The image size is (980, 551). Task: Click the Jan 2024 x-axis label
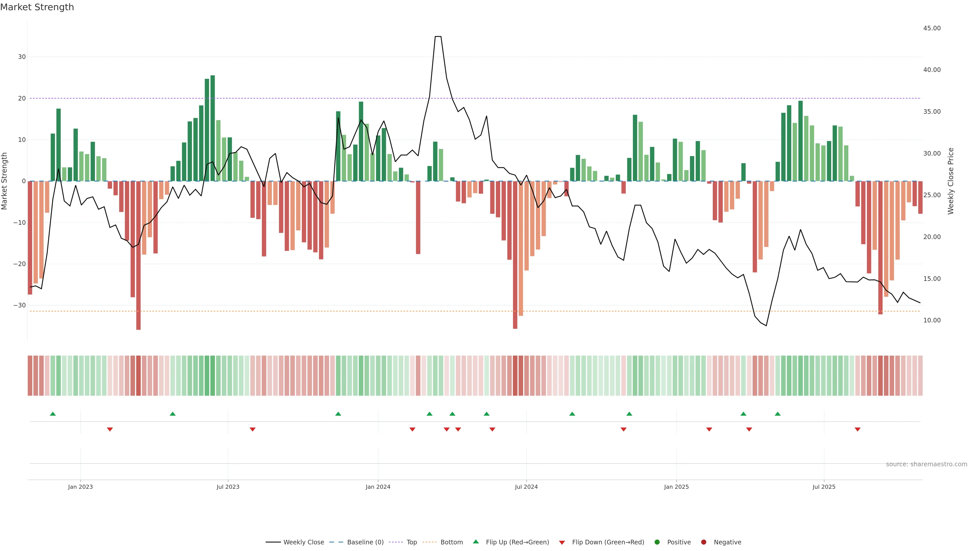click(378, 487)
